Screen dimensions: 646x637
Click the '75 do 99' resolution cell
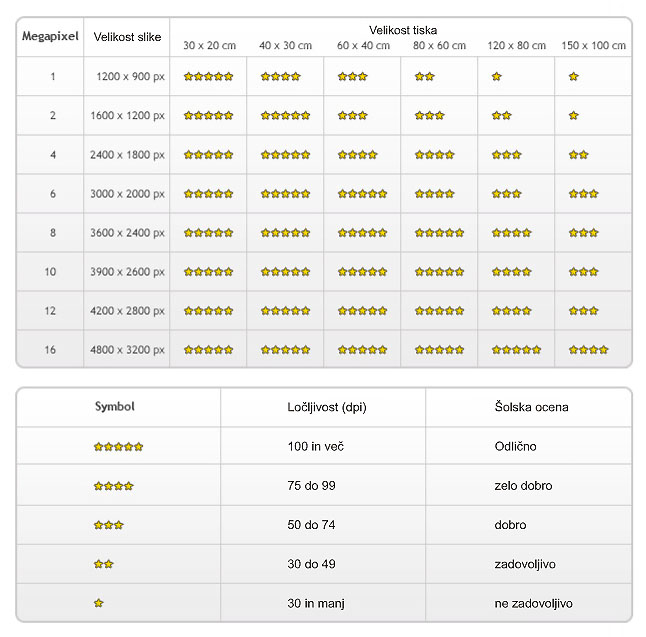(x=311, y=485)
